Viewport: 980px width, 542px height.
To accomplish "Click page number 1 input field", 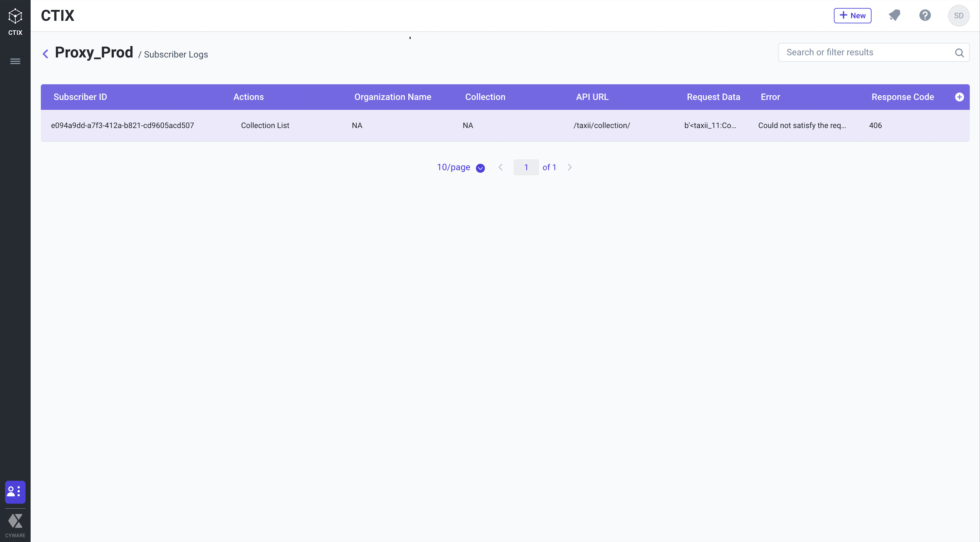I will click(x=526, y=168).
